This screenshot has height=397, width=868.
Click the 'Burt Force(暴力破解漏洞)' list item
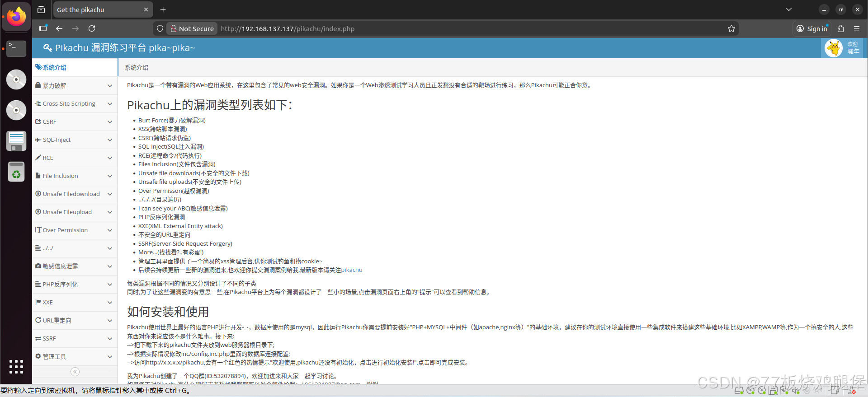pos(172,121)
